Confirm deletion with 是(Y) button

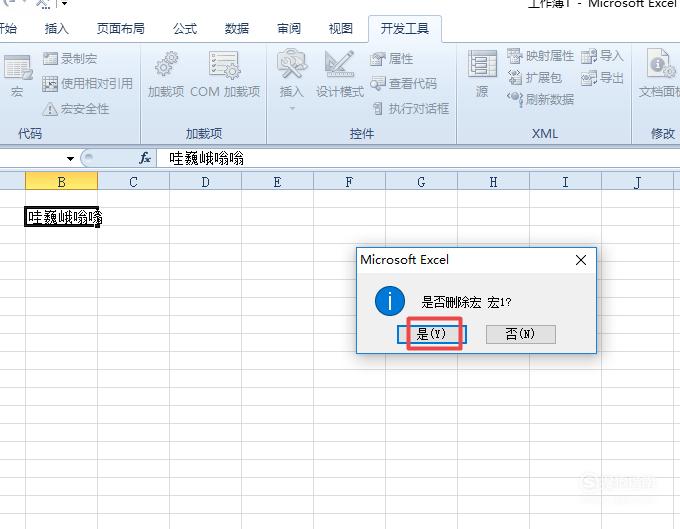tap(432, 334)
